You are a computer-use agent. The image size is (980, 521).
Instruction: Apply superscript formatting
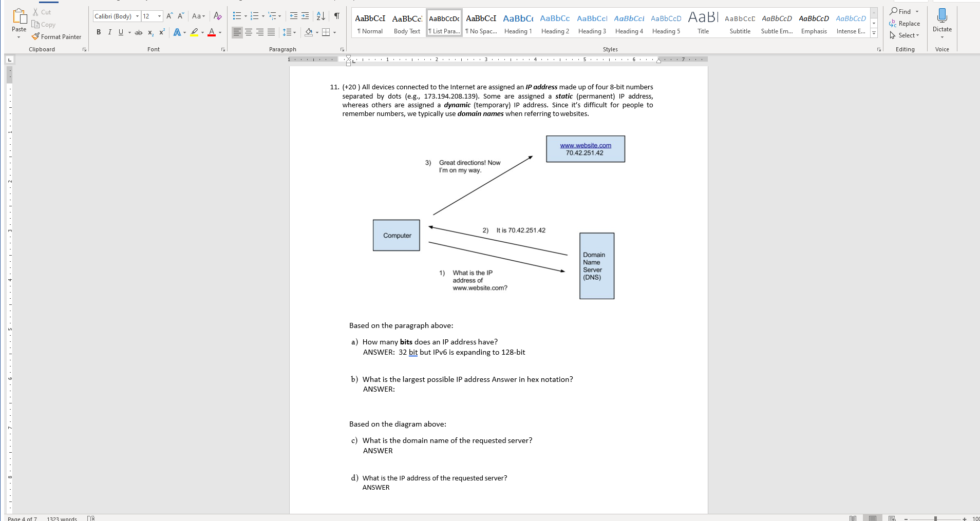coord(161,32)
